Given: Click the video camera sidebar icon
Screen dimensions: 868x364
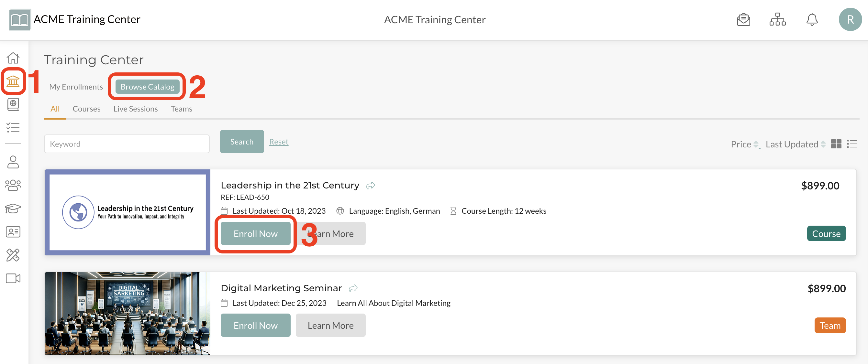Looking at the screenshot, I should [x=13, y=278].
